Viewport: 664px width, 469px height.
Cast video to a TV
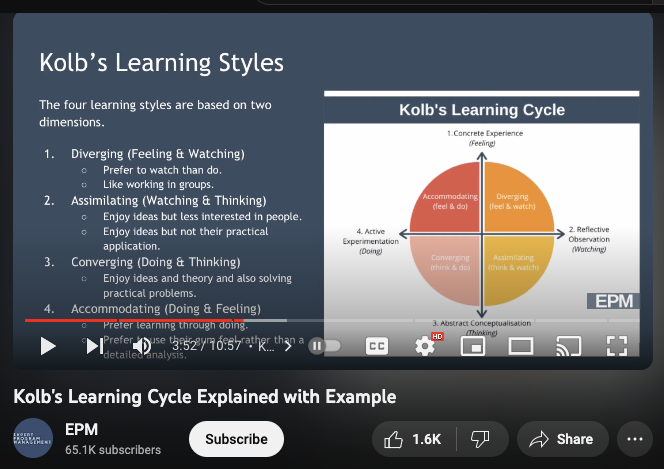[x=569, y=346]
